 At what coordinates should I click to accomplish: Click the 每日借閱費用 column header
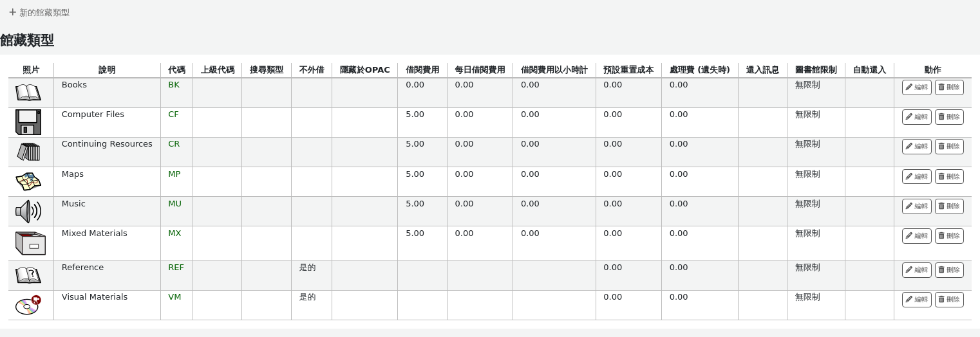480,70
